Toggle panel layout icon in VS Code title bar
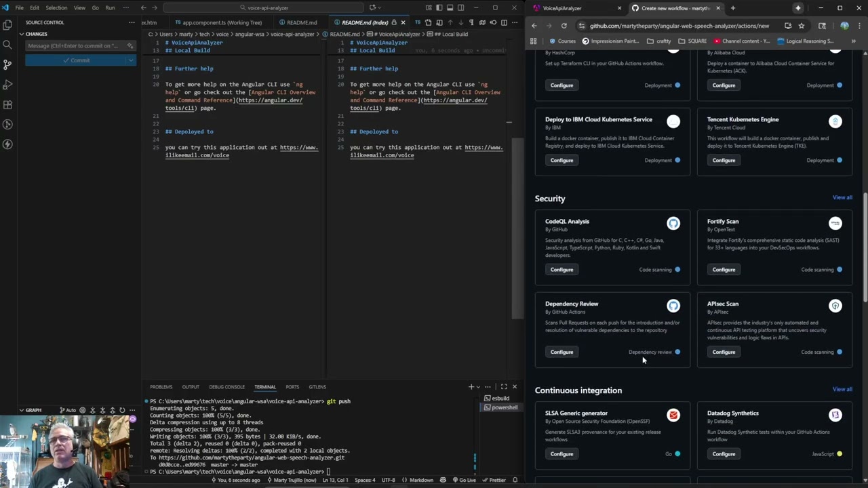The width and height of the screenshot is (868, 488). [x=450, y=7]
